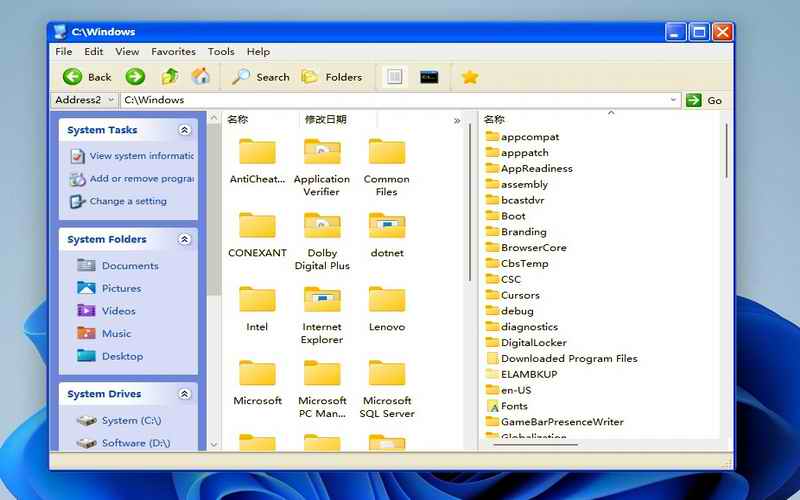
Task: Open the View menu
Action: (x=127, y=52)
